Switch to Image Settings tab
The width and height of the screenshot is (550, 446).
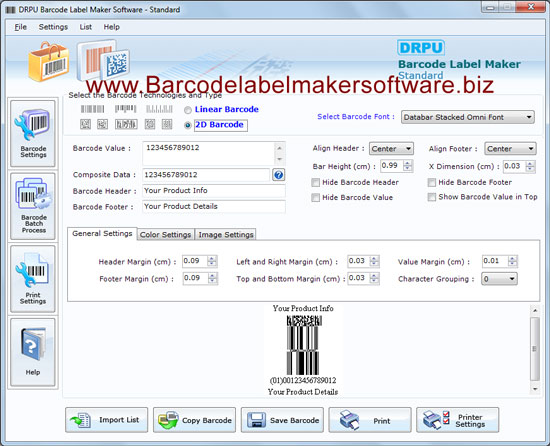(x=226, y=235)
